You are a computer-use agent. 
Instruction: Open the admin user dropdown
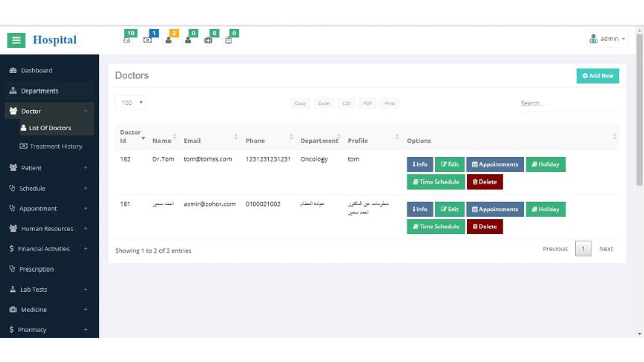(607, 39)
